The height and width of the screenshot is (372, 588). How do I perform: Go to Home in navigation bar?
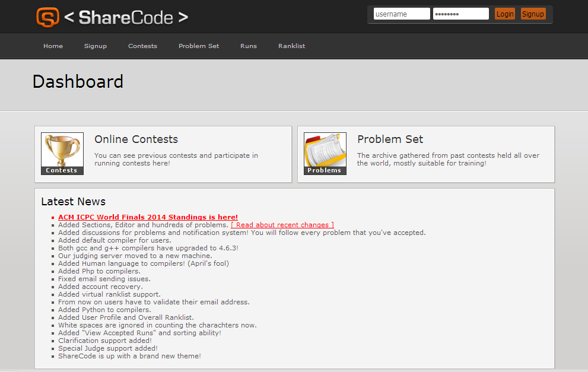(x=53, y=46)
